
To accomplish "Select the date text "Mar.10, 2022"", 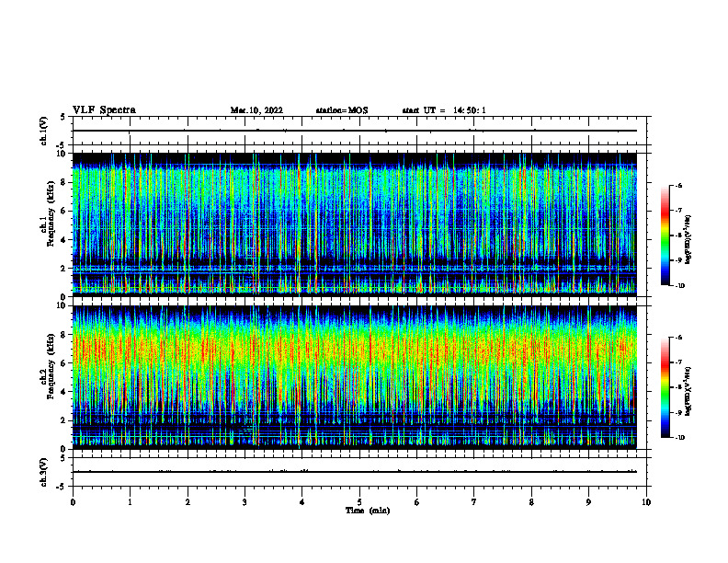I will [256, 110].
